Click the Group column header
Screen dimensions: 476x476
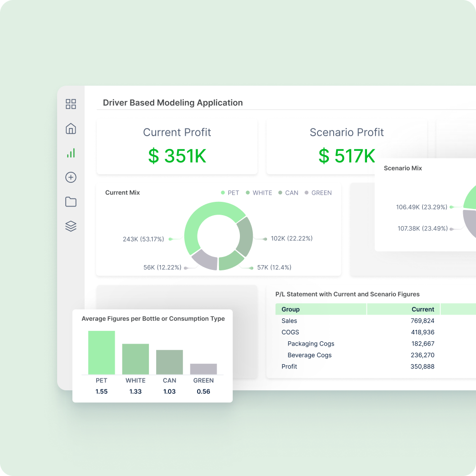(x=291, y=309)
